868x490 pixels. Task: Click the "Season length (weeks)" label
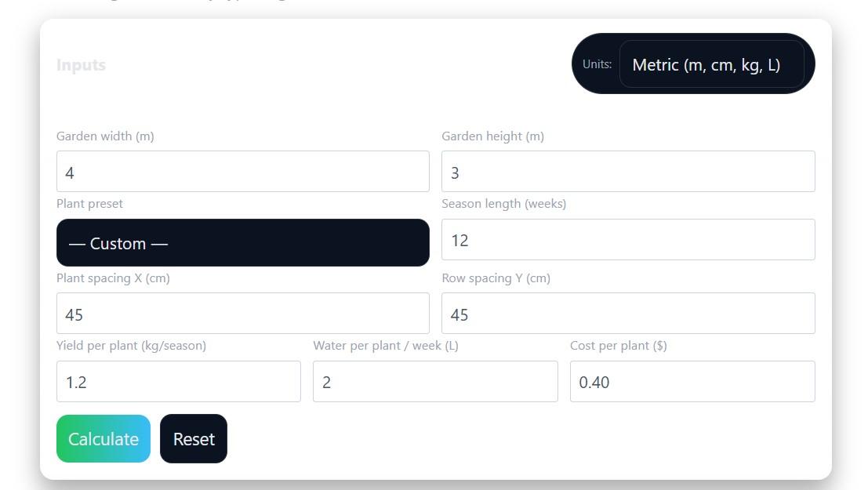click(x=503, y=204)
